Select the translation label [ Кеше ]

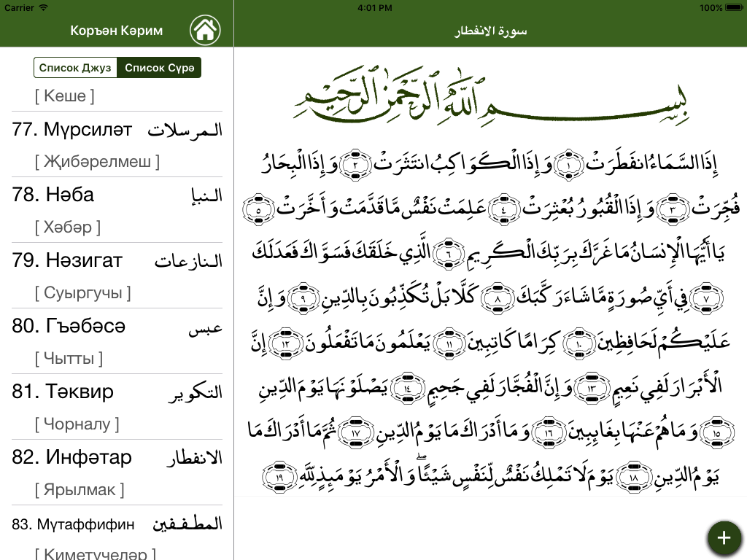[x=64, y=96]
